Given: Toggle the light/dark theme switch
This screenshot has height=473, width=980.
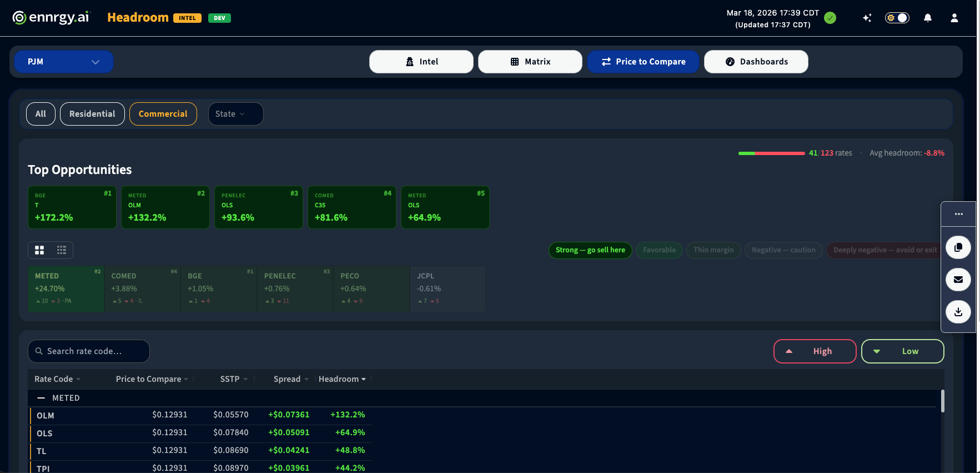Looking at the screenshot, I should (x=897, y=18).
